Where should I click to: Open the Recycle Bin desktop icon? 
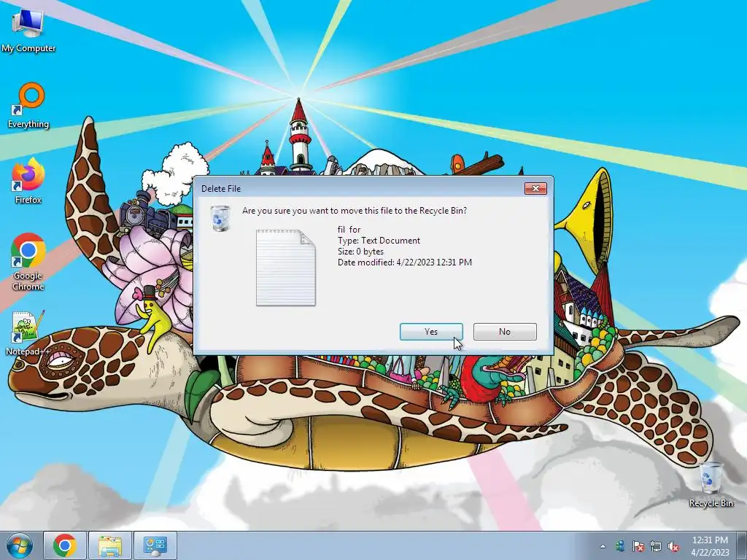coord(711,485)
